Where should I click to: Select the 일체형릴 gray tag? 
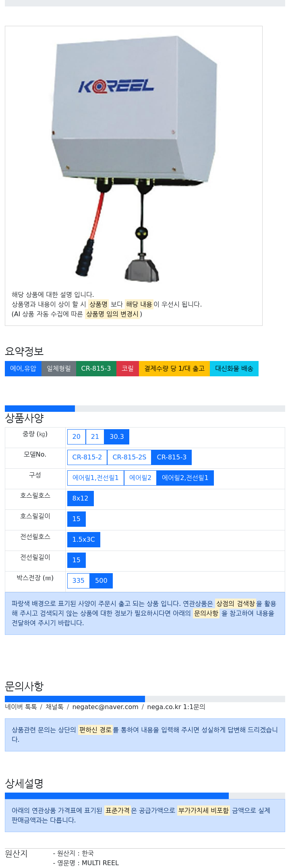59,369
